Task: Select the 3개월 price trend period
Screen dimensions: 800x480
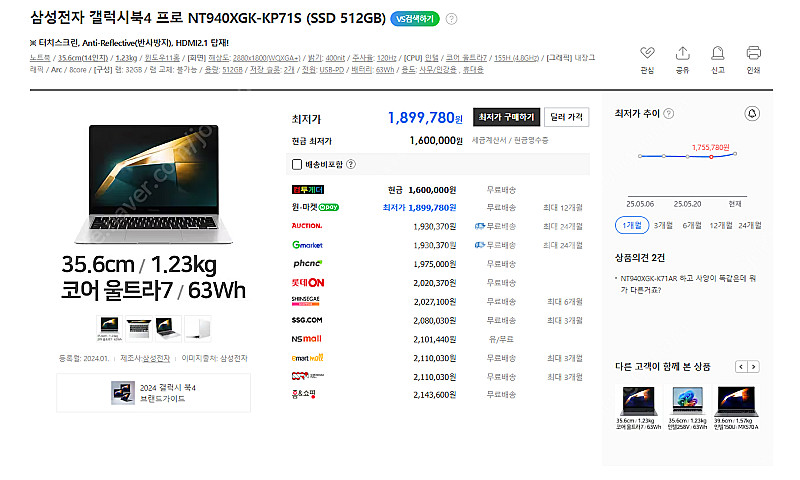Action: pyautogui.click(x=662, y=226)
